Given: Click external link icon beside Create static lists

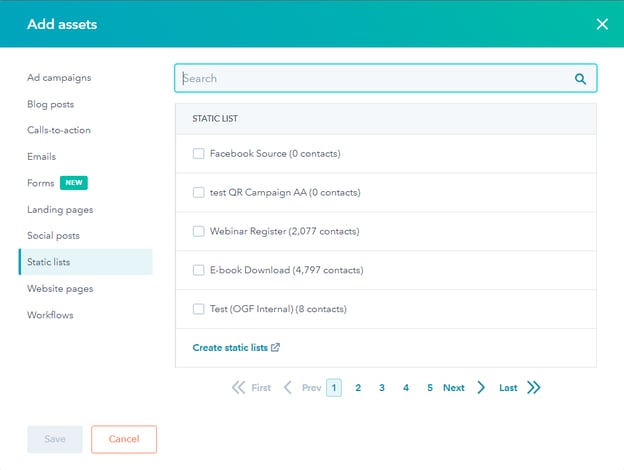Looking at the screenshot, I should [x=276, y=348].
